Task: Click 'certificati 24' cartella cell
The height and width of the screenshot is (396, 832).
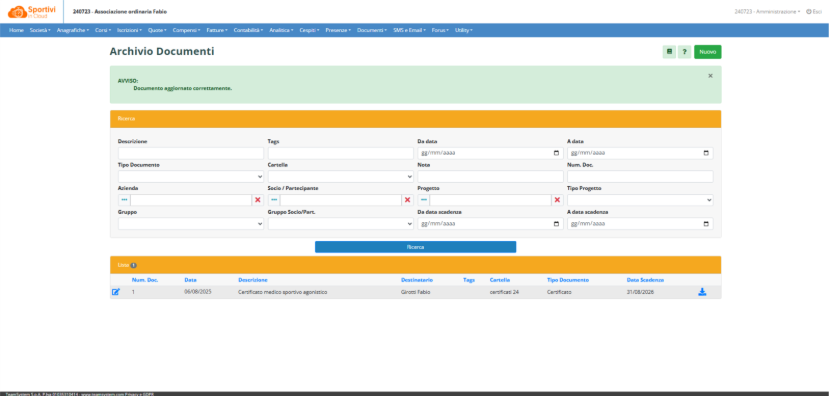Action: 505,292
